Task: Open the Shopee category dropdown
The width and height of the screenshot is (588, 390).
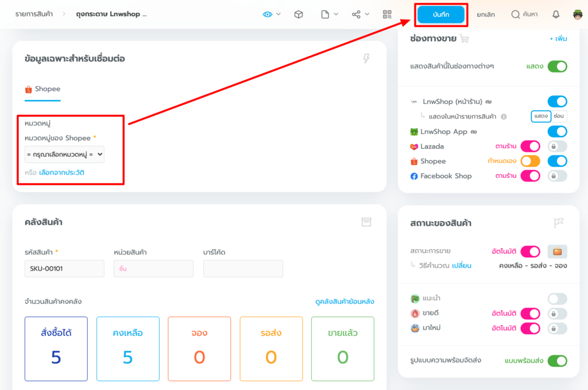Action: pos(64,154)
